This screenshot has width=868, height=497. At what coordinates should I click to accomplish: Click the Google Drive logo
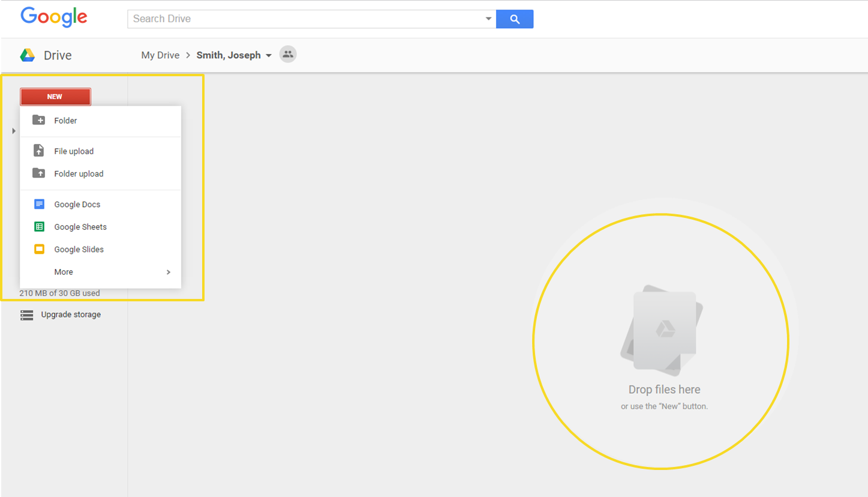(28, 55)
